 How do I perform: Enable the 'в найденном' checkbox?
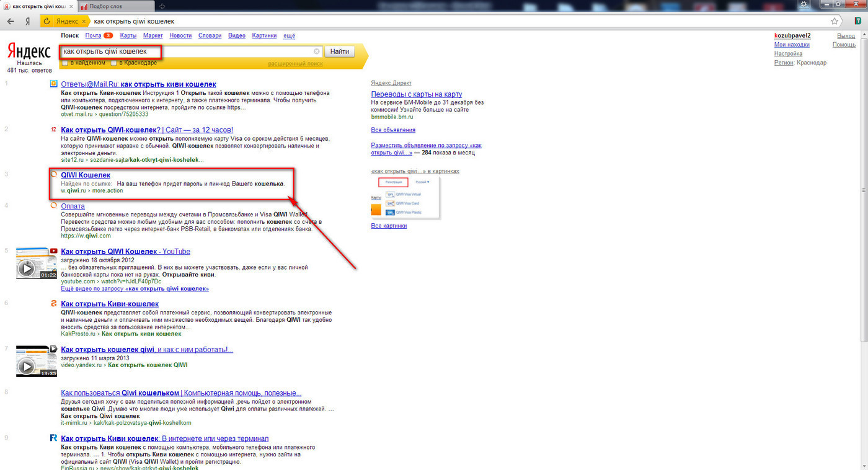[65, 63]
